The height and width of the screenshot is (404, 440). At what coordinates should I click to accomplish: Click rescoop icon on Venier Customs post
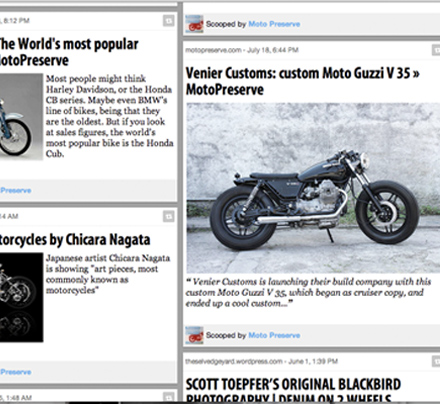(x=436, y=50)
